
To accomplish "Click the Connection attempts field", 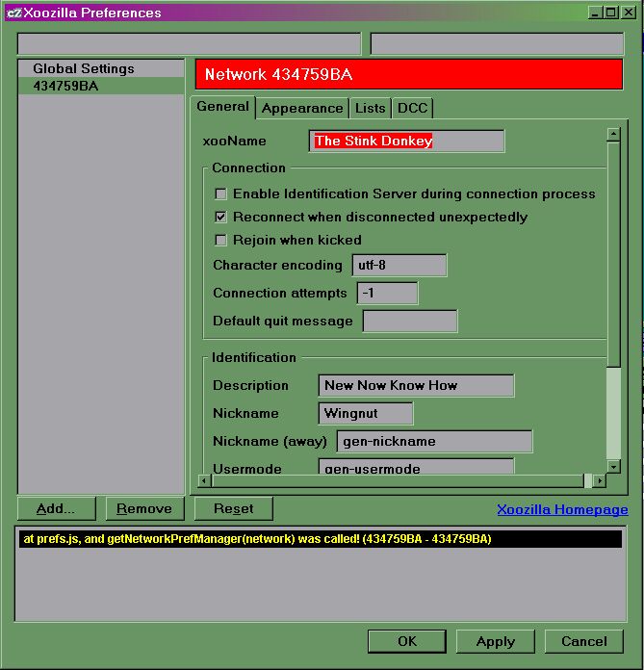I will 387,293.
